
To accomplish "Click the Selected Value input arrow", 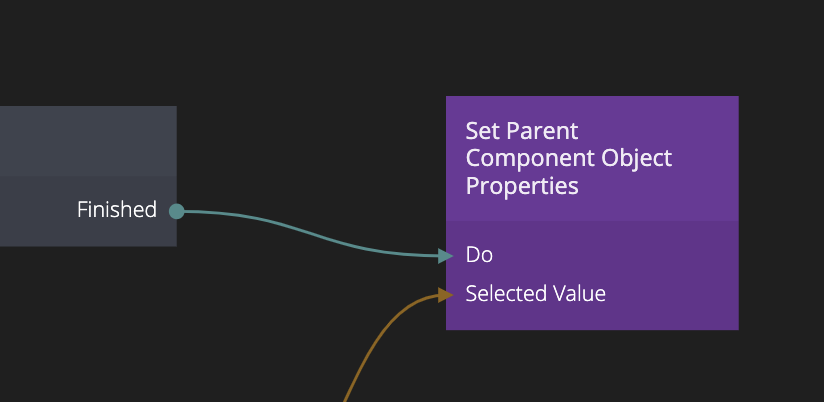I will pyautogui.click(x=446, y=294).
